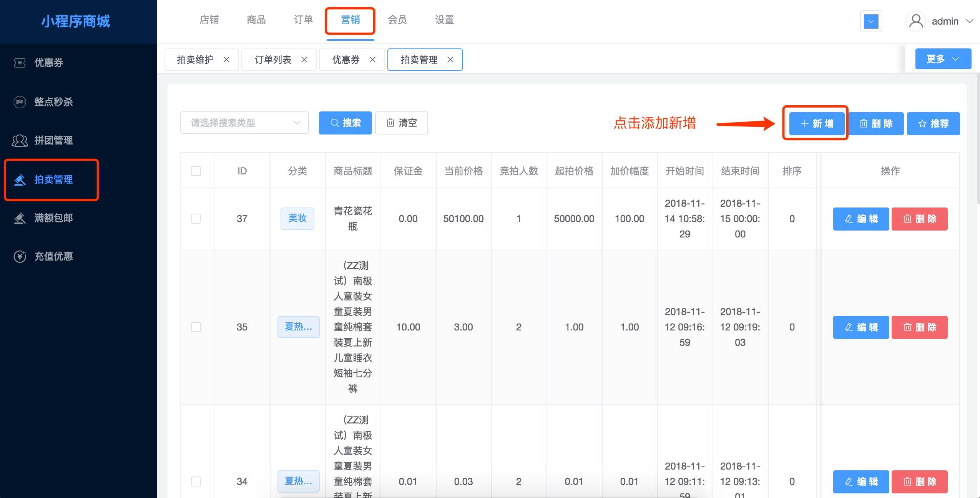Image resolution: width=980 pixels, height=498 pixels.
Task: Switch to 订单 top menu
Action: tap(303, 20)
